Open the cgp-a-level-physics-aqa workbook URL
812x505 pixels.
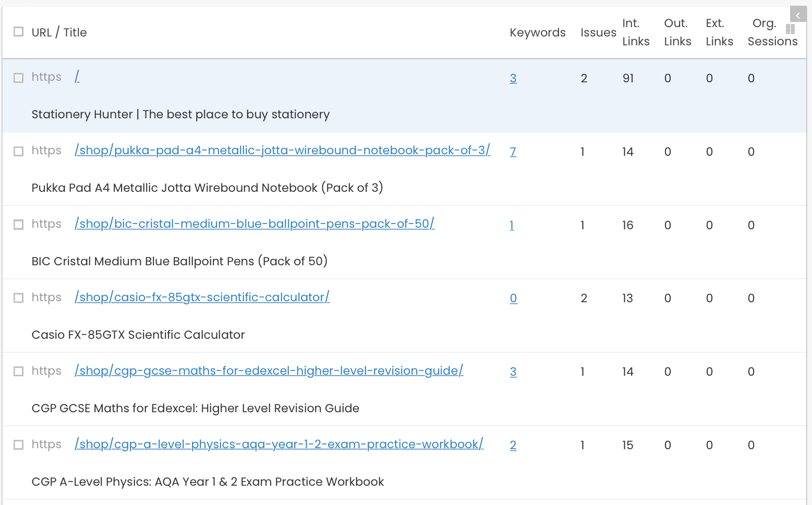tap(279, 444)
